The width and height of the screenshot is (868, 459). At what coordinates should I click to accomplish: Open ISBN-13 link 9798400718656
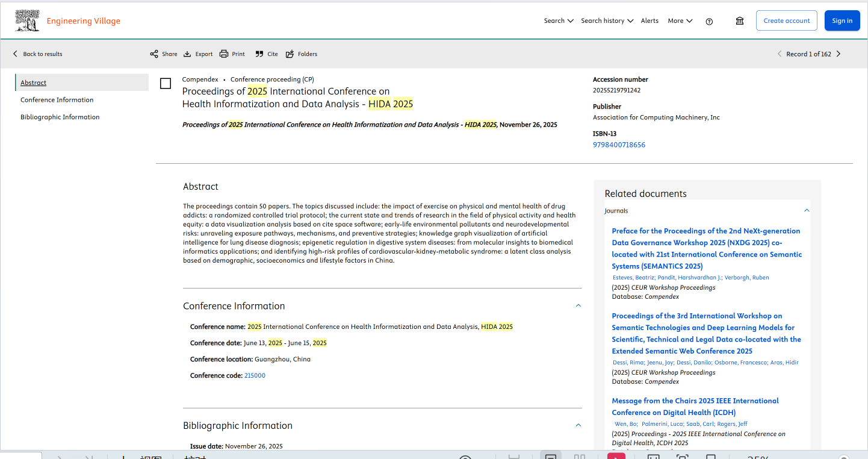click(x=619, y=145)
